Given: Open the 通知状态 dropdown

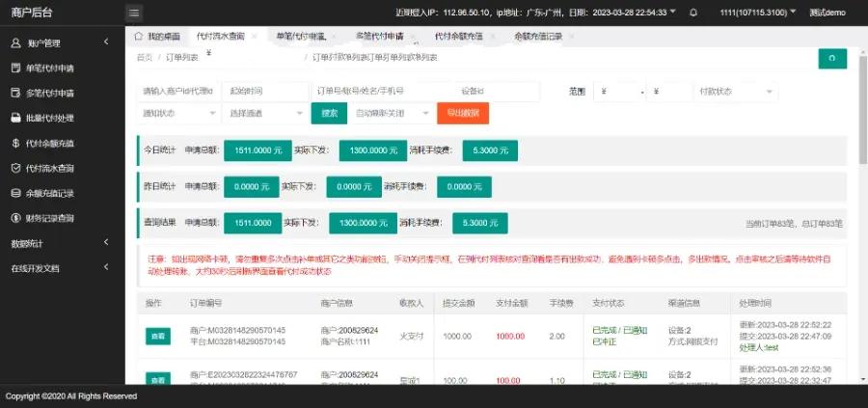Looking at the screenshot, I should [x=177, y=113].
